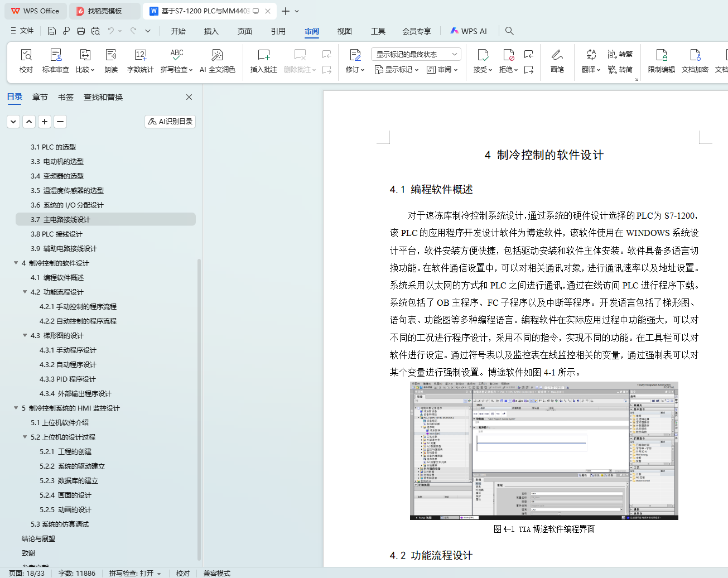The height and width of the screenshot is (578, 728).
Task: Collapse the 4.3 梯形图的设计 node
Action: (x=25, y=335)
